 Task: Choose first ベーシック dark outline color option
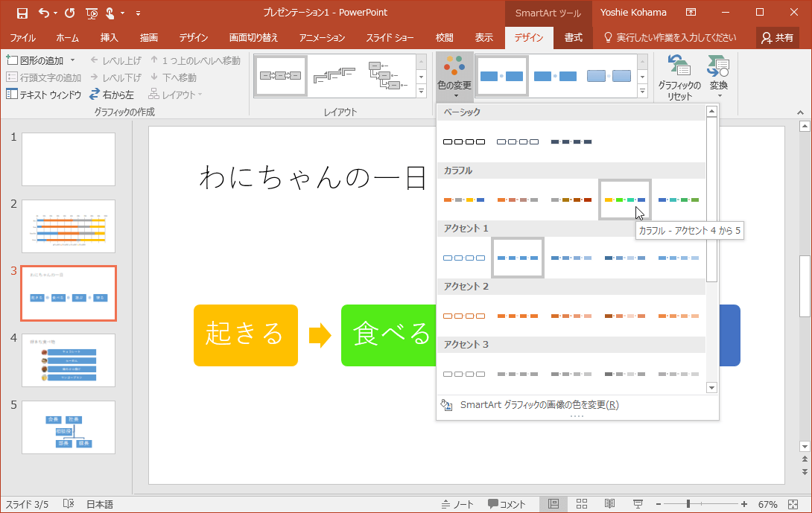click(464, 142)
